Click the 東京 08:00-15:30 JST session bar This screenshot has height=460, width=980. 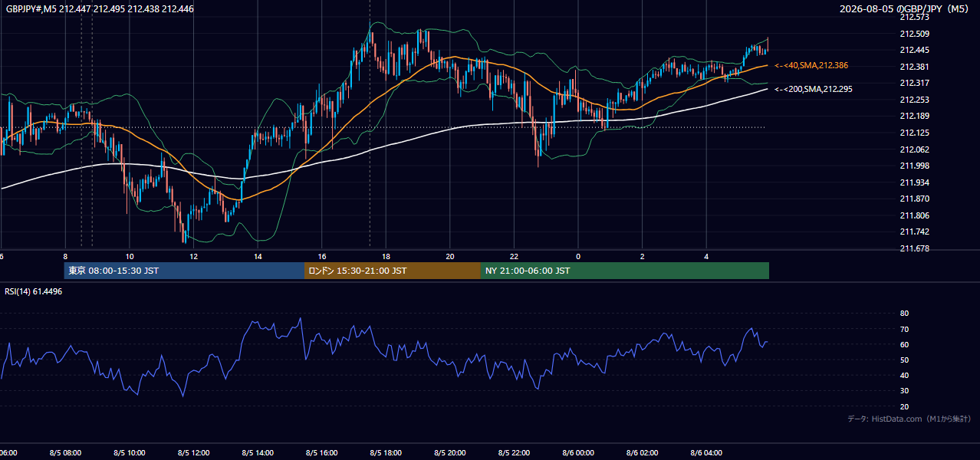184,271
